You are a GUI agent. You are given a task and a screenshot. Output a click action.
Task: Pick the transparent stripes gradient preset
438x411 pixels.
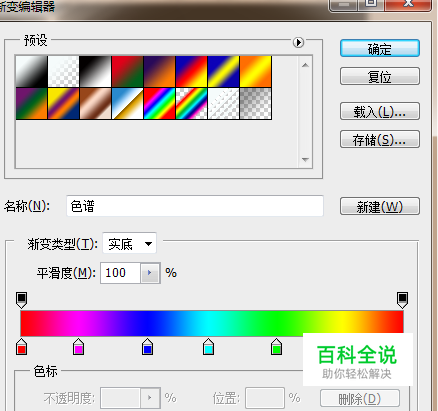(224, 103)
